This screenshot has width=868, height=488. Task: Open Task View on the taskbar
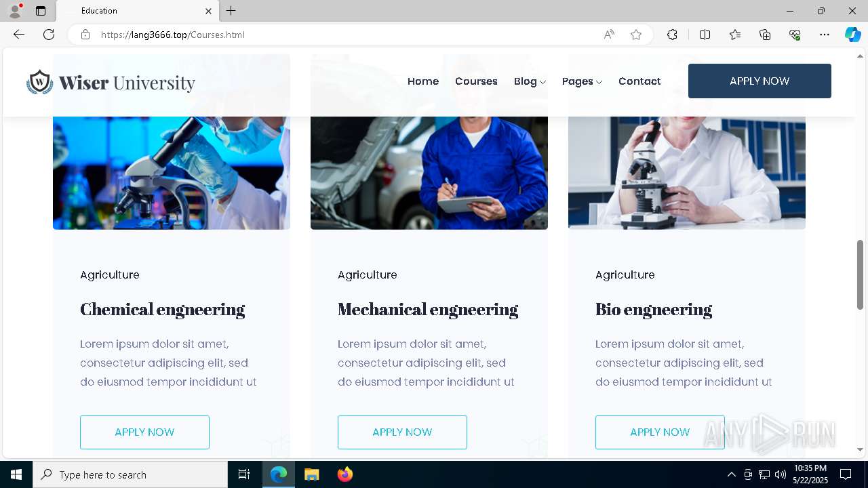pyautogui.click(x=244, y=474)
